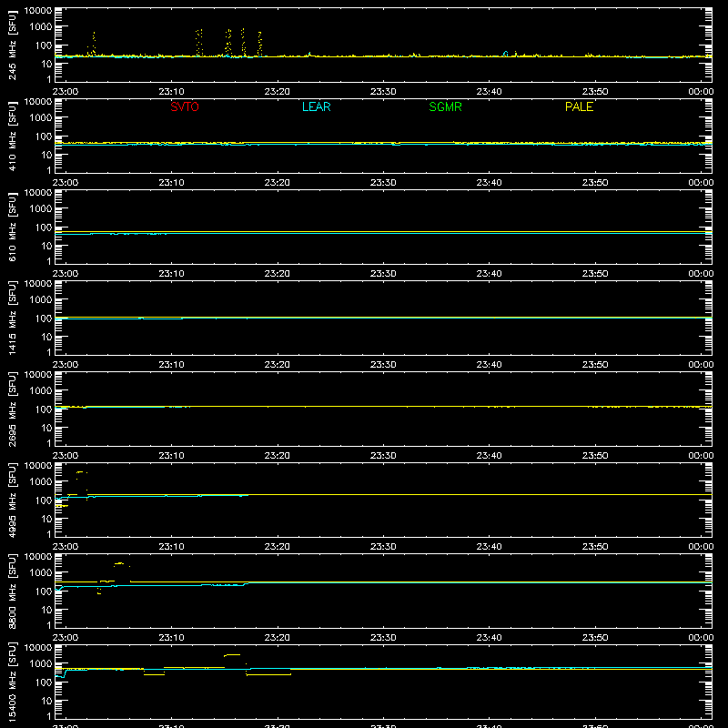Click 23:40 time label under 610 MHz panel
Screen dimensions: 728x728
tap(489, 274)
